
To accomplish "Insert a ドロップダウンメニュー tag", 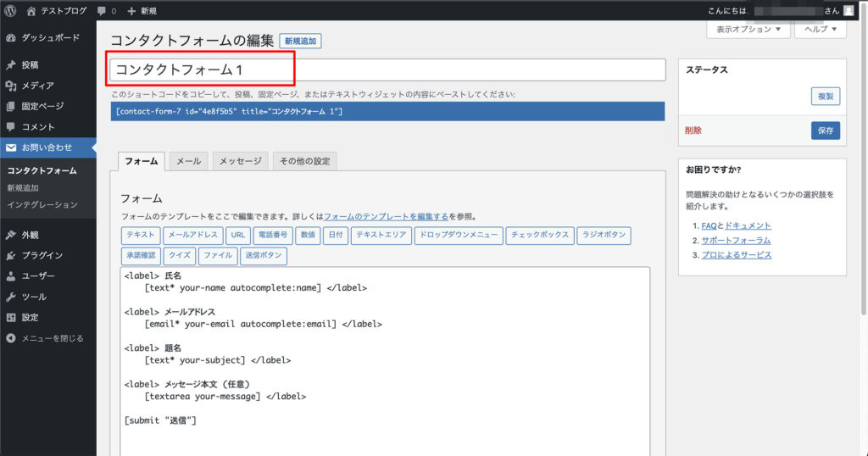I will (459, 235).
